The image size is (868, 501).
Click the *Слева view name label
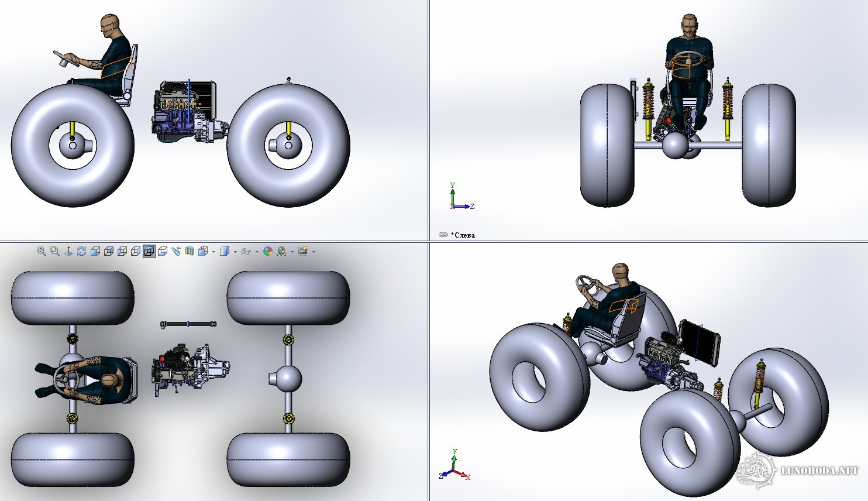click(463, 235)
